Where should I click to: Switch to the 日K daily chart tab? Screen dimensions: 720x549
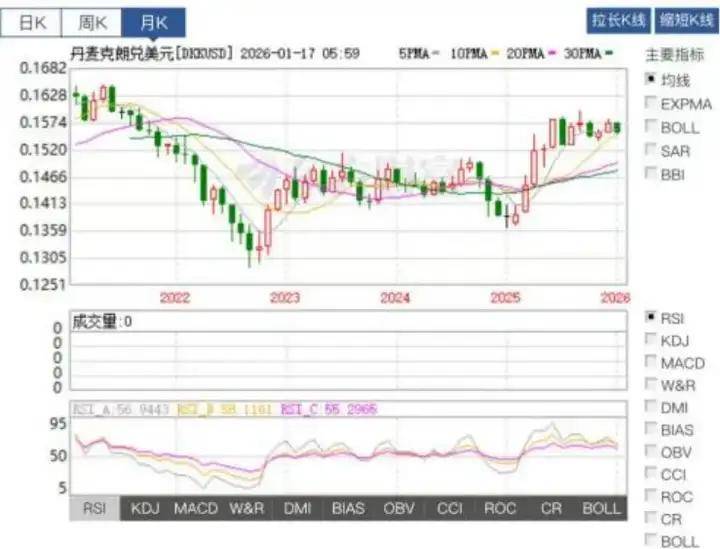point(31,22)
